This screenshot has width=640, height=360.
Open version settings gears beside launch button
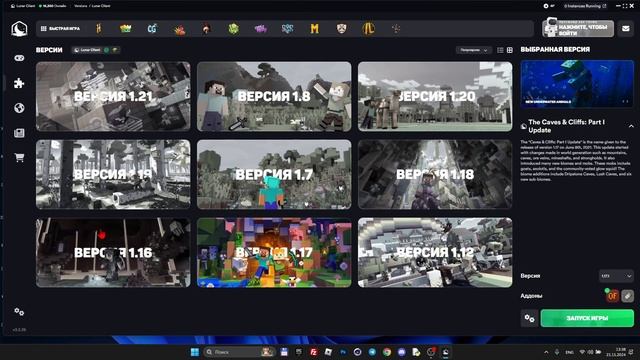tap(529, 318)
